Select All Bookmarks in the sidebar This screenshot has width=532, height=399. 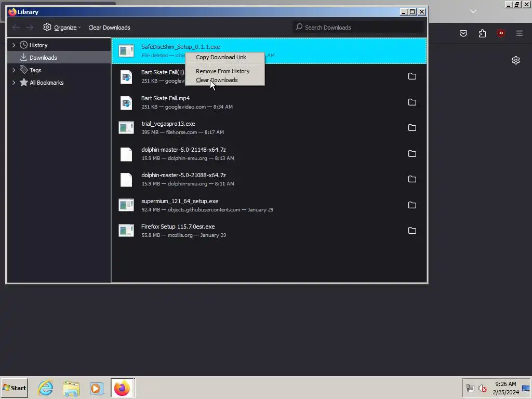[x=59, y=83]
